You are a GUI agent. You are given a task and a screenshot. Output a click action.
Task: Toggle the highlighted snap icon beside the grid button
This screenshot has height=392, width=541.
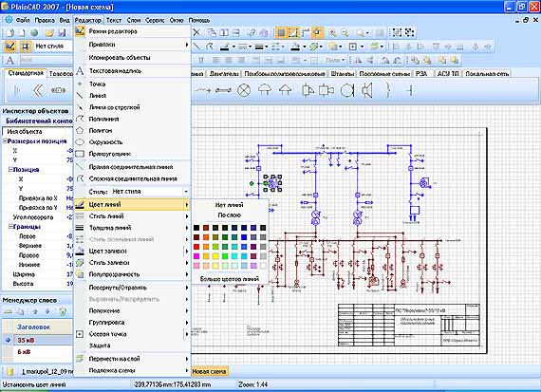click(x=293, y=33)
